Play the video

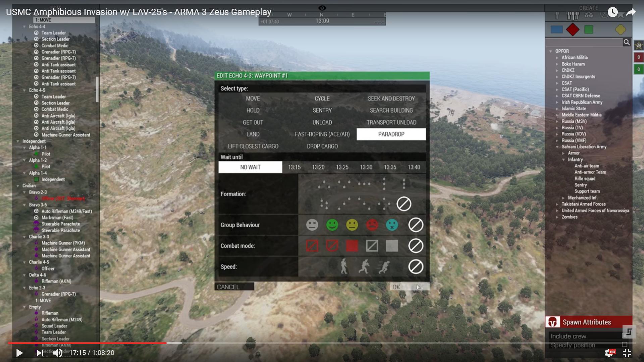point(19,353)
